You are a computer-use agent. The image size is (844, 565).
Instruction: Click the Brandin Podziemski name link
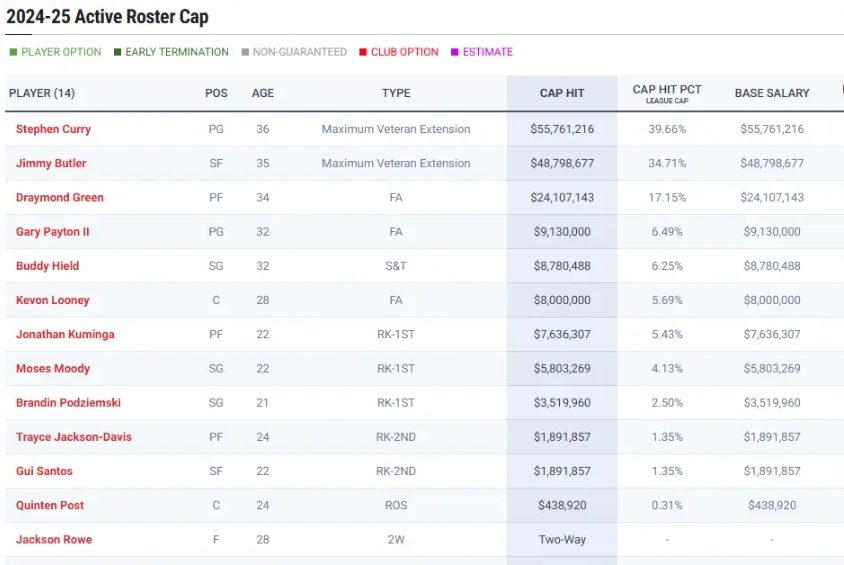67,402
